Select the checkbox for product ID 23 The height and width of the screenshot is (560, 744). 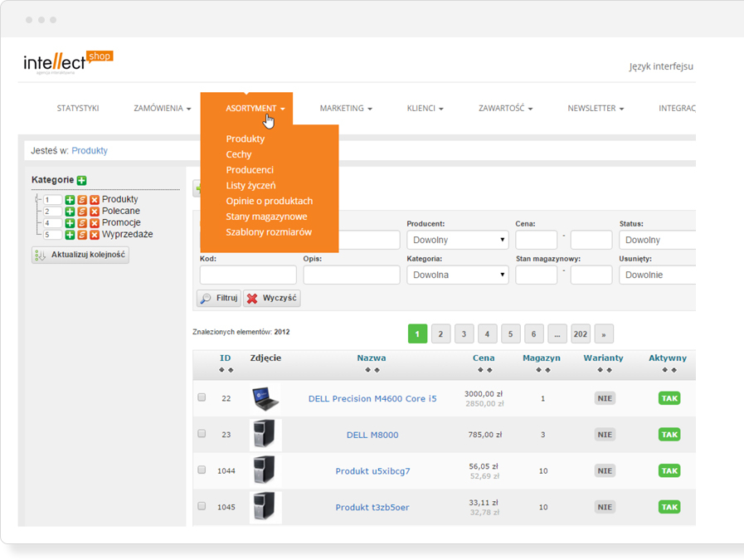202,433
